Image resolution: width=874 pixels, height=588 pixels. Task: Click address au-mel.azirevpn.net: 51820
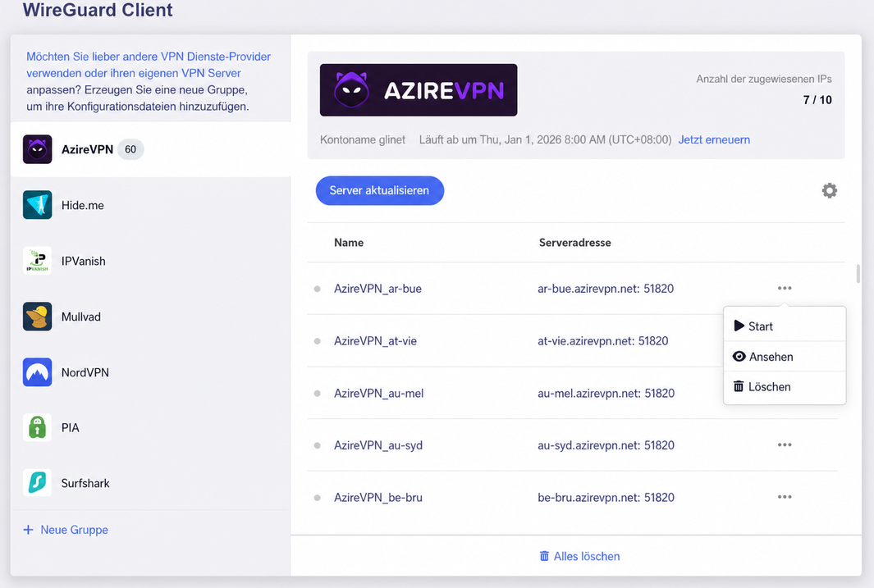click(606, 393)
